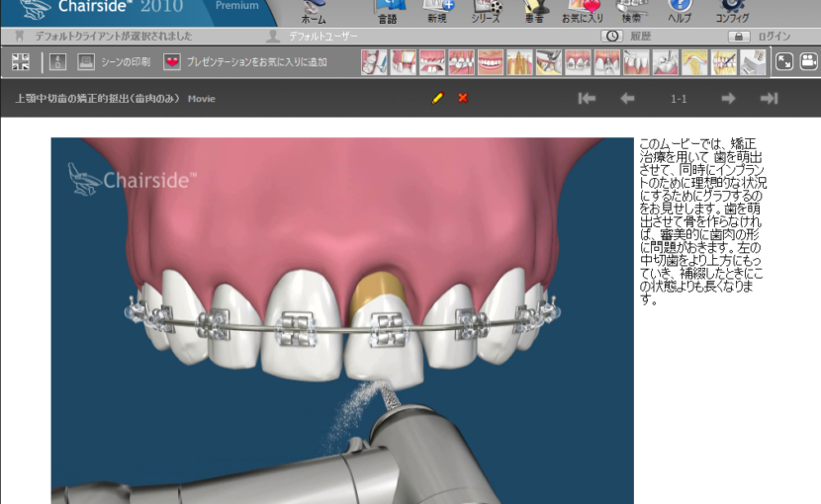Screen dimensions: 821x504
Task: Select the braces on teeth thumbnail
Action: [x=578, y=61]
